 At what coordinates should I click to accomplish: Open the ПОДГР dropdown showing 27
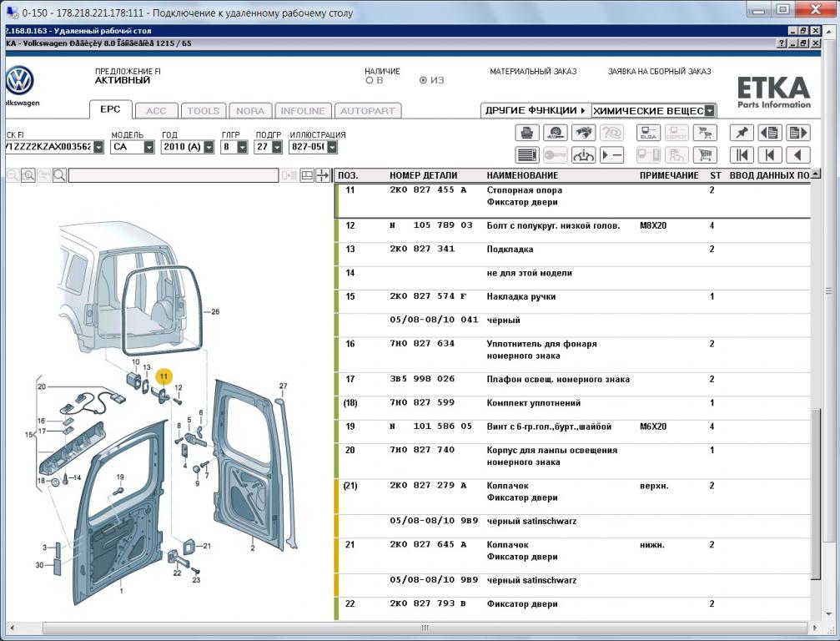pos(277,147)
